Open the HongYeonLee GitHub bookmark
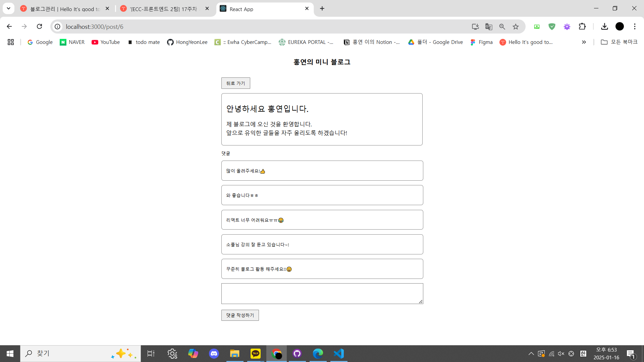The width and height of the screenshot is (644, 362). pos(187,42)
